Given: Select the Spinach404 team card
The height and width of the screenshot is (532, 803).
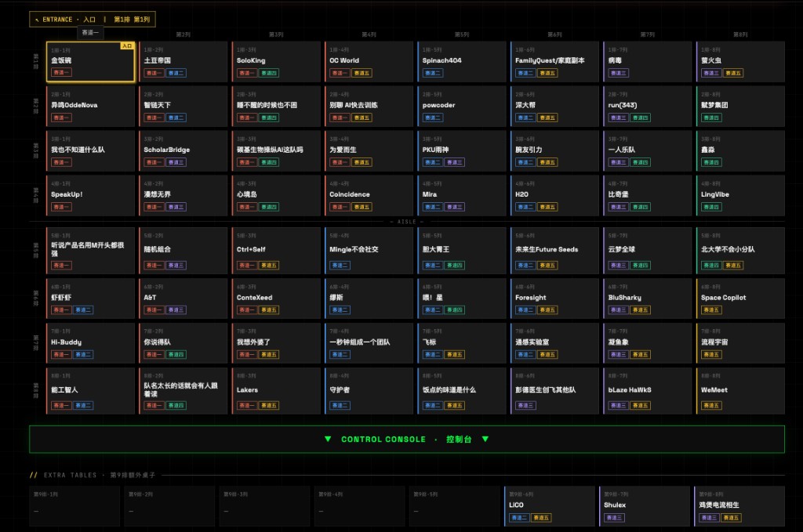Looking at the screenshot, I should point(462,62).
